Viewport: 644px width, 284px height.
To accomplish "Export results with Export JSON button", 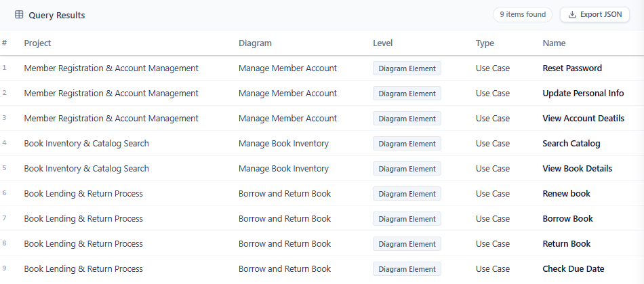I will pos(595,15).
